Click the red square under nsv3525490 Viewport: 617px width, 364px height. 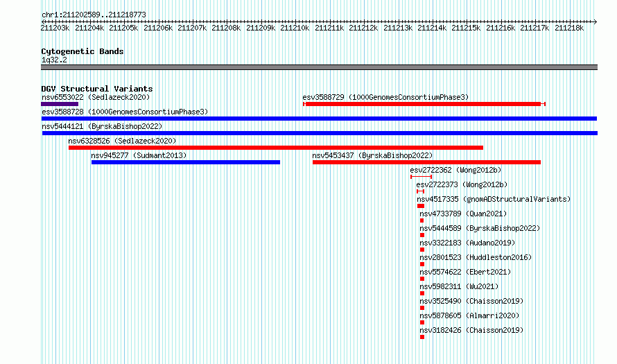click(x=422, y=308)
